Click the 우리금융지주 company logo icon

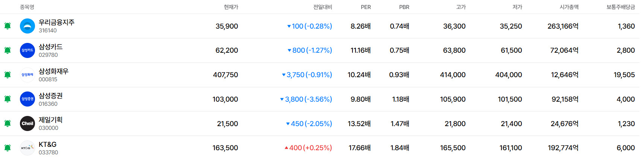(27, 26)
